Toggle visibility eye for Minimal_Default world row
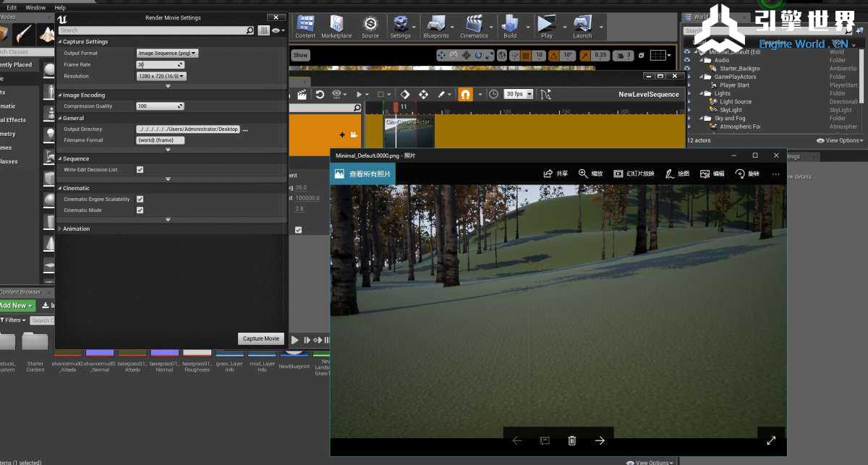Viewport: 868px width, 465px height. click(x=687, y=51)
